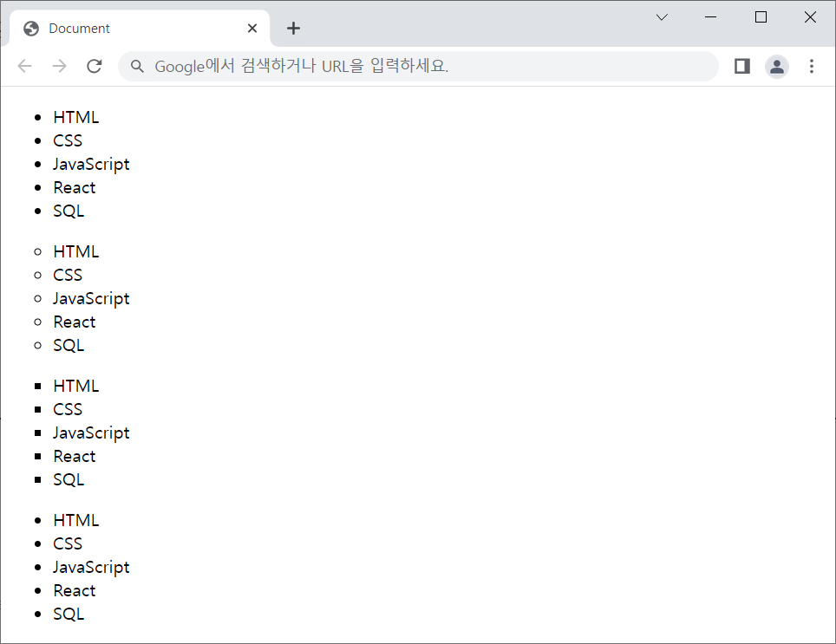Viewport: 836px width, 644px height.
Task: Click JavaScript in the hollow-circle list
Action: (91, 298)
